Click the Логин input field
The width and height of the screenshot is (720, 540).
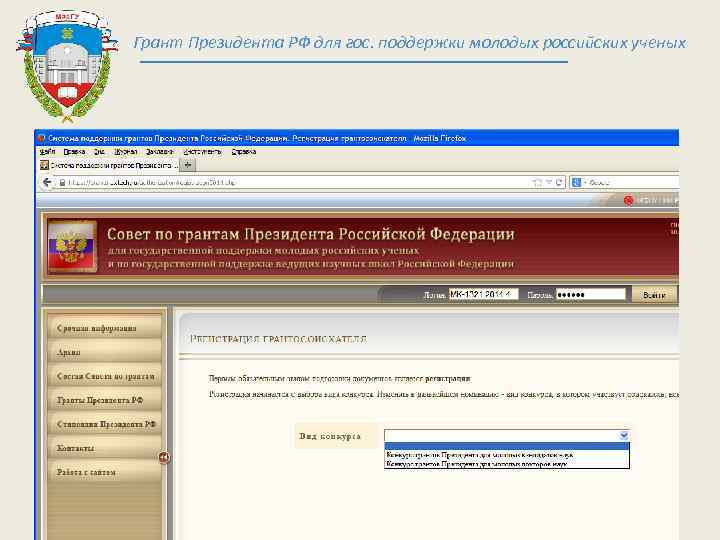(x=484, y=294)
